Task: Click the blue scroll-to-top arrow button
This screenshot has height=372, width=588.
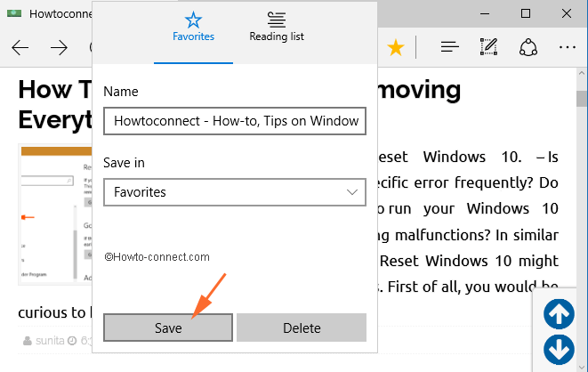Action: (559, 314)
